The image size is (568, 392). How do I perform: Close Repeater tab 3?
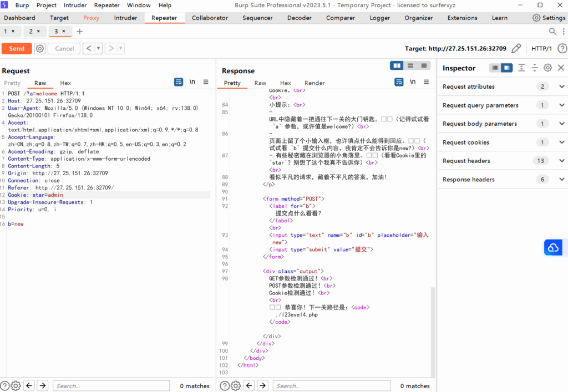(64, 32)
